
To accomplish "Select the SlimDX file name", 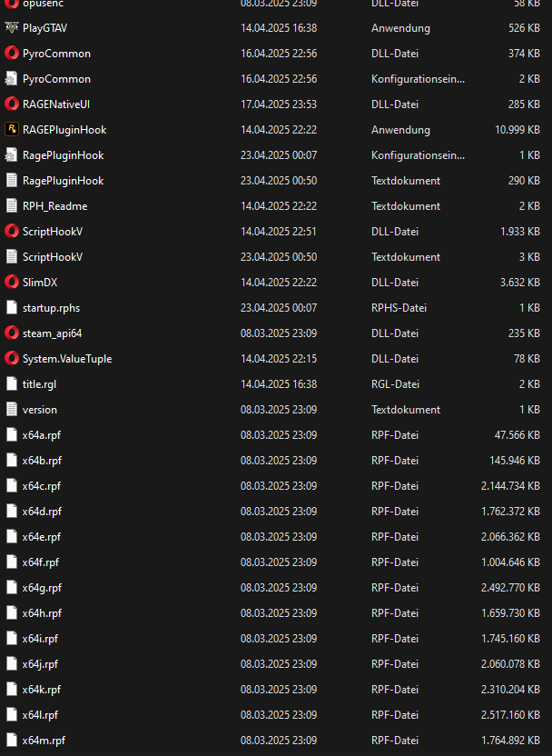I will coord(40,283).
